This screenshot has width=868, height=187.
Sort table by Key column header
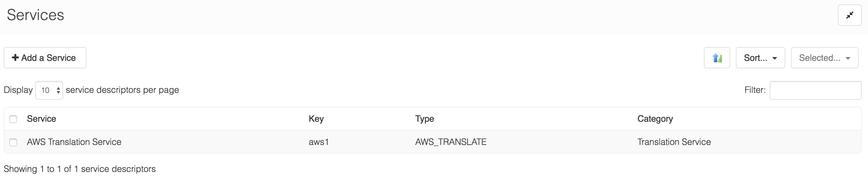pyautogui.click(x=316, y=119)
